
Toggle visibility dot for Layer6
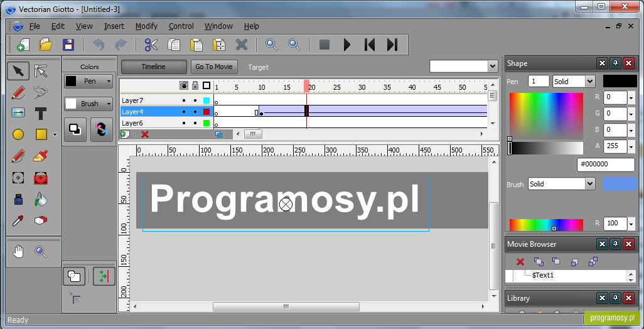tap(183, 123)
